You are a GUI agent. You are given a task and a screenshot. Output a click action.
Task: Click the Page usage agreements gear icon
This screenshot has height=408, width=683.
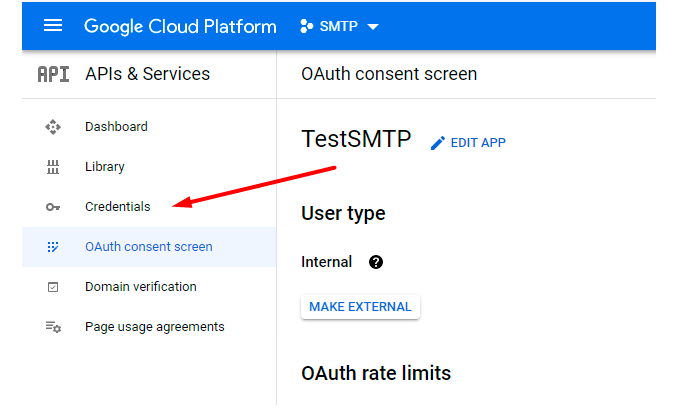(53, 327)
